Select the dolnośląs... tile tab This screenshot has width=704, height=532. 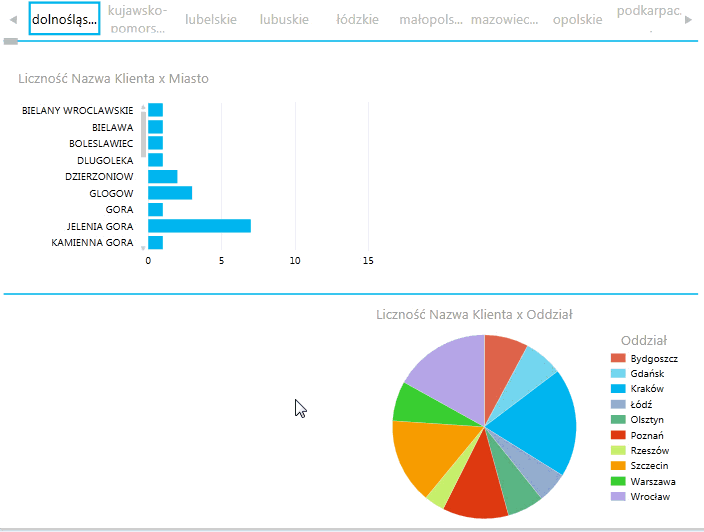coord(64,19)
